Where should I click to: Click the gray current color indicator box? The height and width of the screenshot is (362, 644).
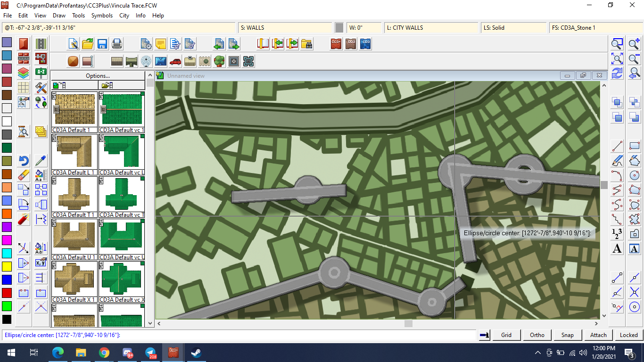(339, 28)
